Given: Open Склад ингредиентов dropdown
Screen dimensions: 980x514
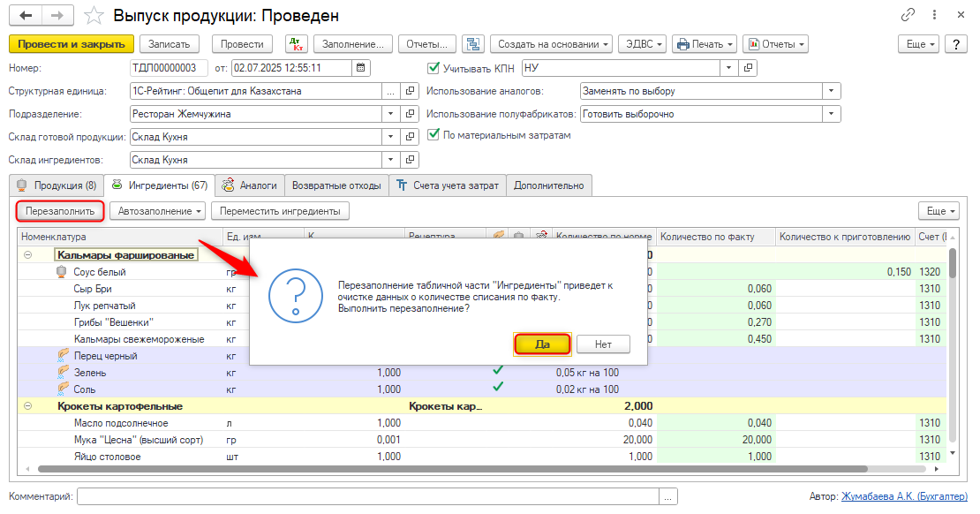Looking at the screenshot, I should 390,160.
